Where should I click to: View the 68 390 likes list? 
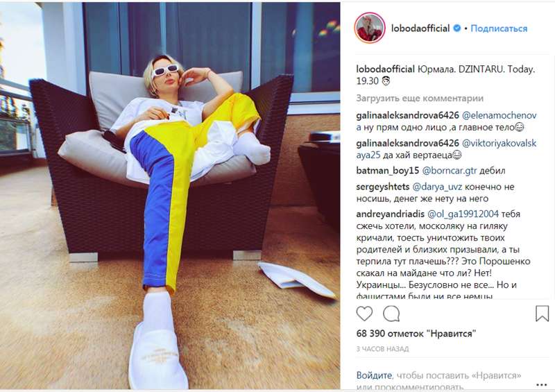tap(416, 334)
